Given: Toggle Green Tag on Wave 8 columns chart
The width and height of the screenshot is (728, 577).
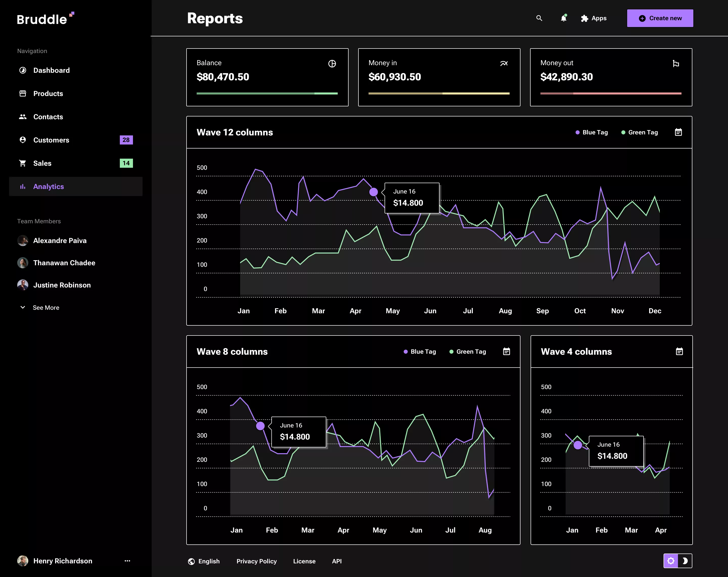Looking at the screenshot, I should 467,351.
